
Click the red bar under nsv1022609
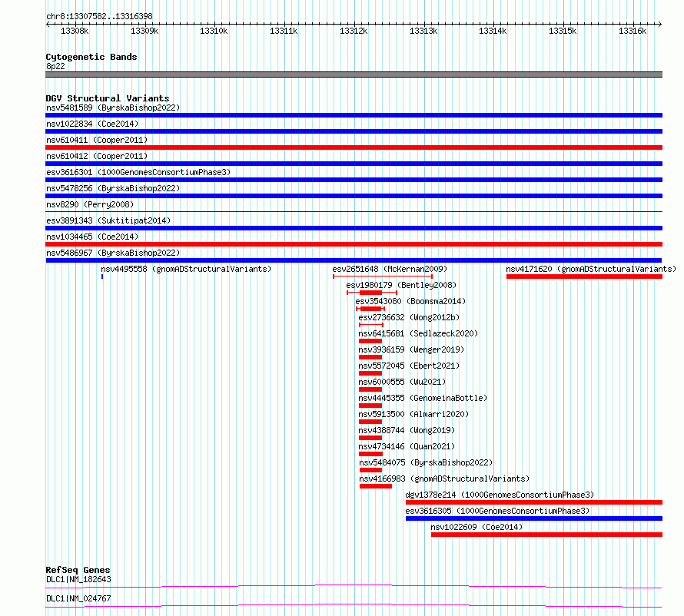tap(547, 535)
